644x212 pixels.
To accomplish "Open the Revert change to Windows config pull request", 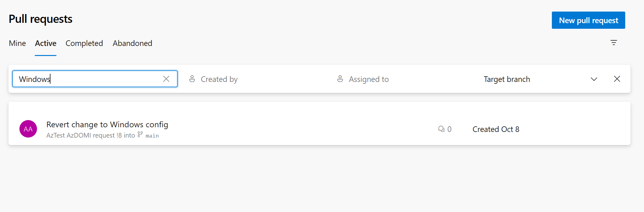I will pyautogui.click(x=107, y=124).
